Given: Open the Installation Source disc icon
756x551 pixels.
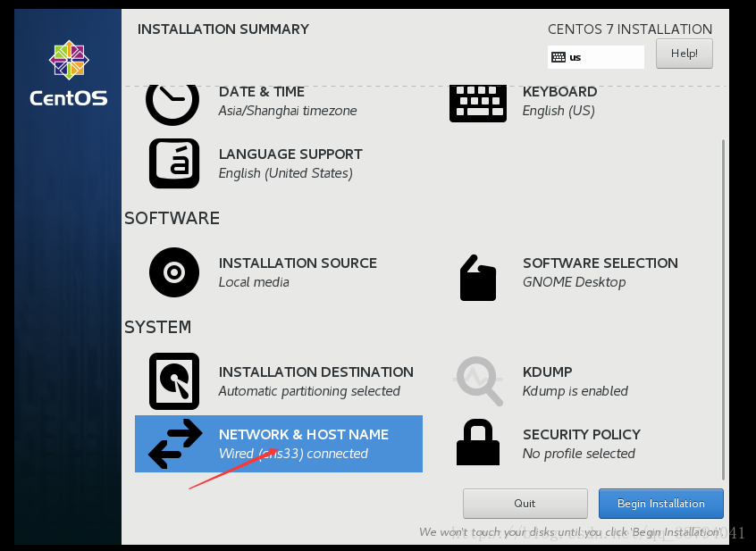Looking at the screenshot, I should tap(174, 272).
